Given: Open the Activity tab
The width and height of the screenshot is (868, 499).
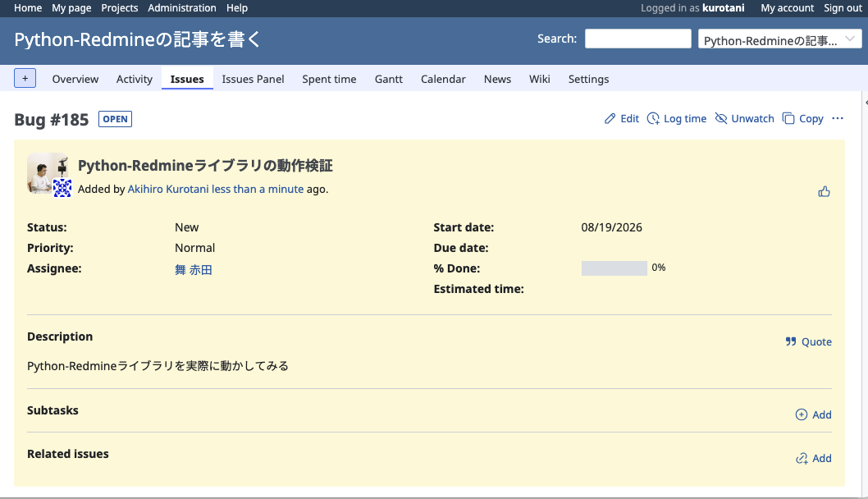Looking at the screenshot, I should (x=134, y=79).
